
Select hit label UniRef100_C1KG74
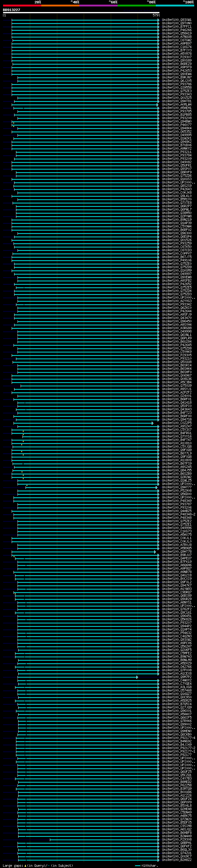click(177, 47)
